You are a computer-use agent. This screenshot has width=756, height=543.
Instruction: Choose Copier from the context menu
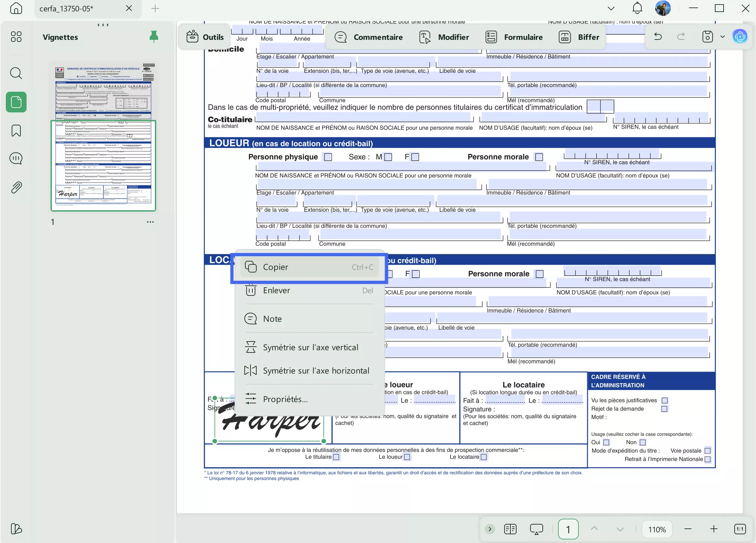tap(309, 267)
